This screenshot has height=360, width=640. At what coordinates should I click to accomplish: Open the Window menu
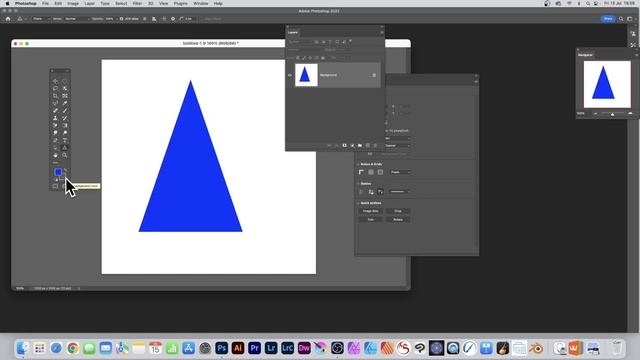point(200,3)
